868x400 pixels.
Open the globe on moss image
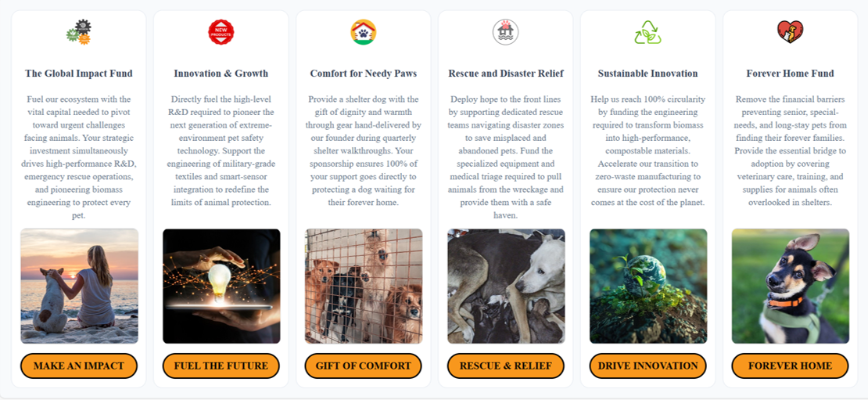tap(648, 286)
